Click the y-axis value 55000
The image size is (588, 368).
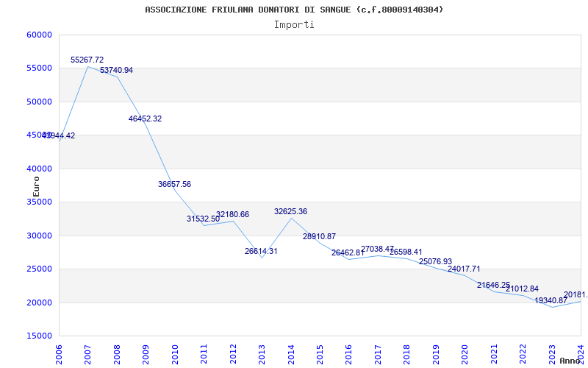[x=40, y=68]
